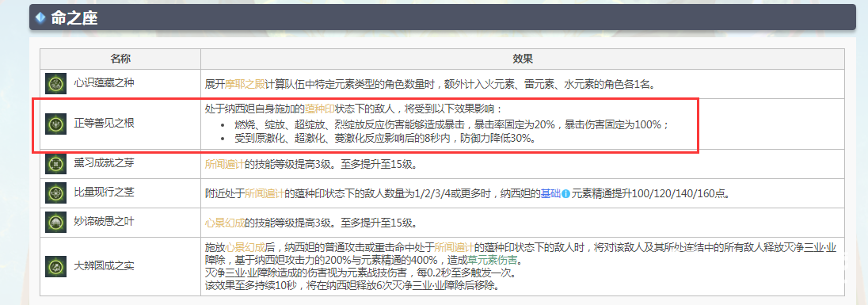Click the 所闻遍计 link in 大辨圆成之实 row
Viewport: 868px width, 305px height.
click(454, 246)
